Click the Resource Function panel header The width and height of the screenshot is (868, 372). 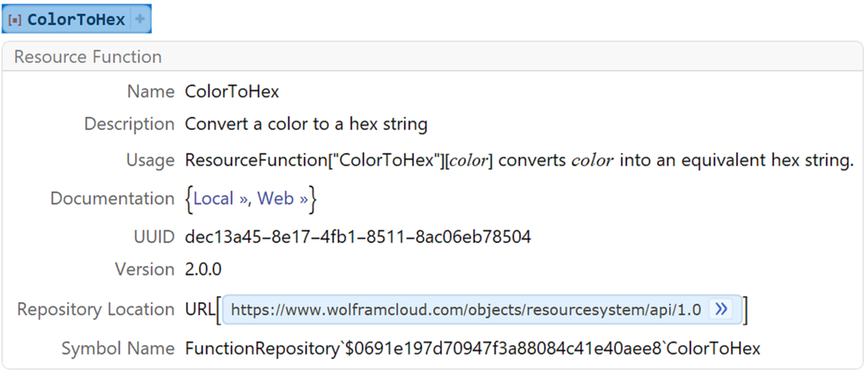click(x=88, y=58)
